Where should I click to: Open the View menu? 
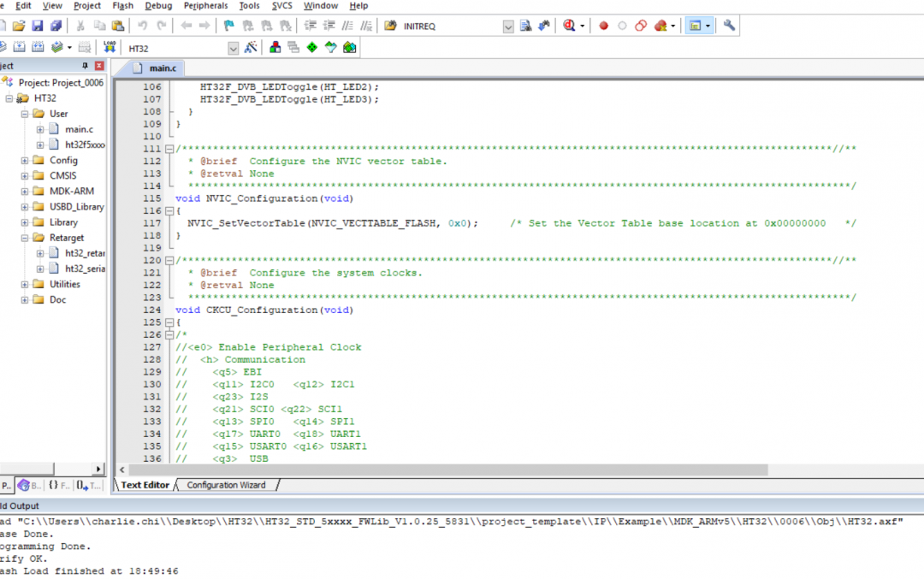(52, 6)
